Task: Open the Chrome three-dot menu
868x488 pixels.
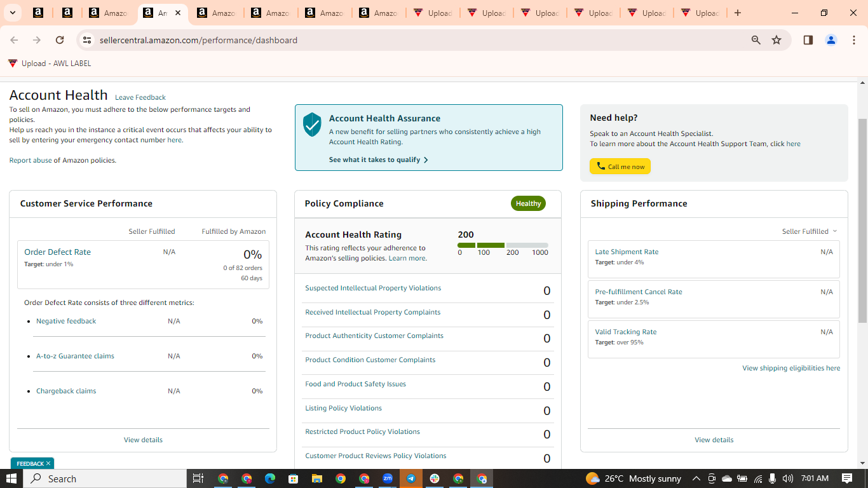Action: click(x=854, y=40)
